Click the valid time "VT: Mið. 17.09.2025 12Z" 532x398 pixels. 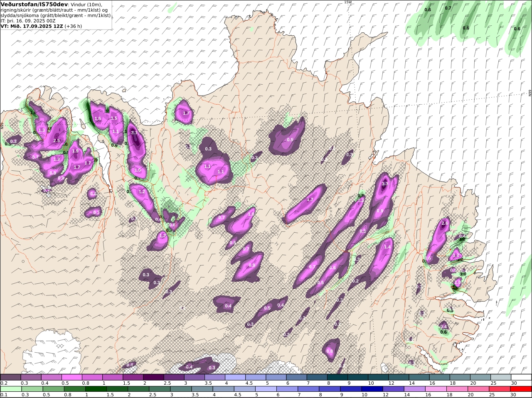coord(32,26)
